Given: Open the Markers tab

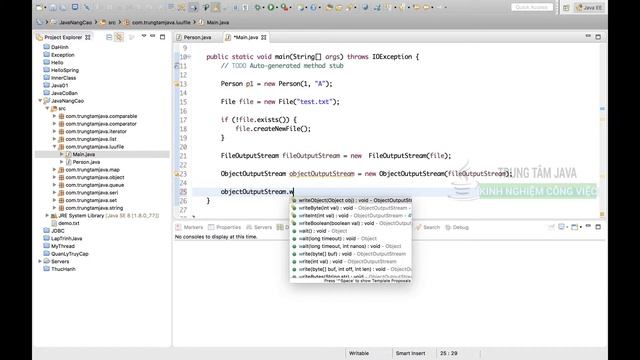Looking at the screenshot, I should 189,227.
